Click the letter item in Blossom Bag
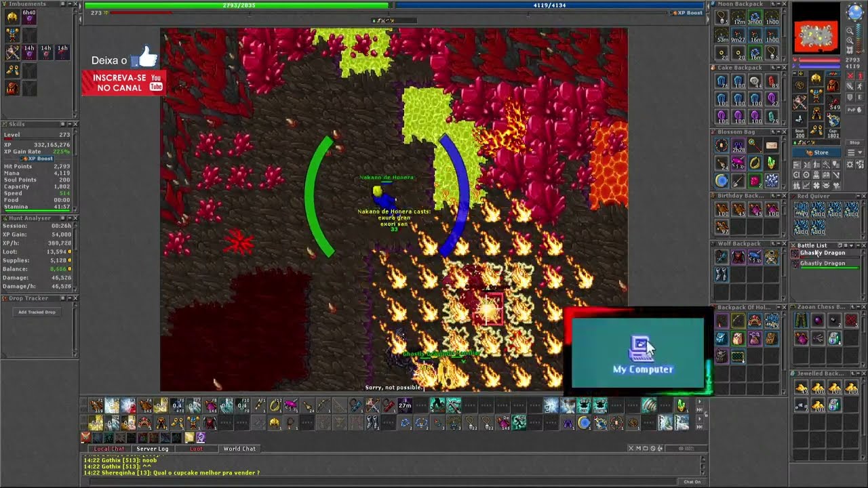The width and height of the screenshot is (868, 488). [x=772, y=146]
